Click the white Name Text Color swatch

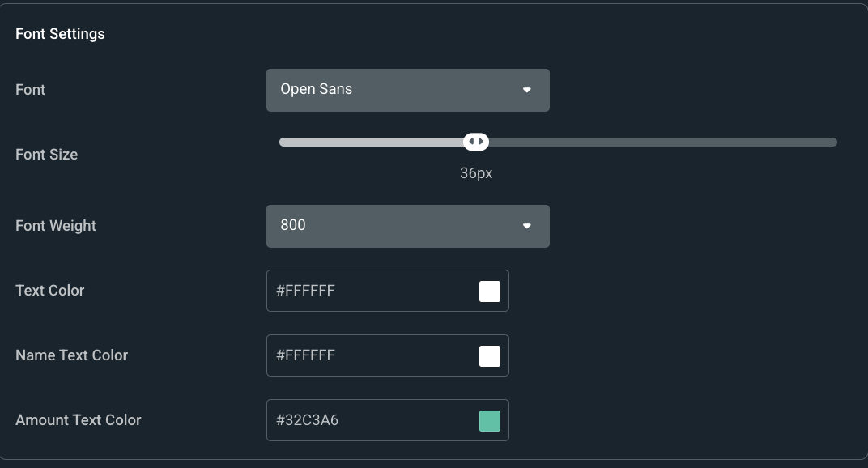[489, 355]
